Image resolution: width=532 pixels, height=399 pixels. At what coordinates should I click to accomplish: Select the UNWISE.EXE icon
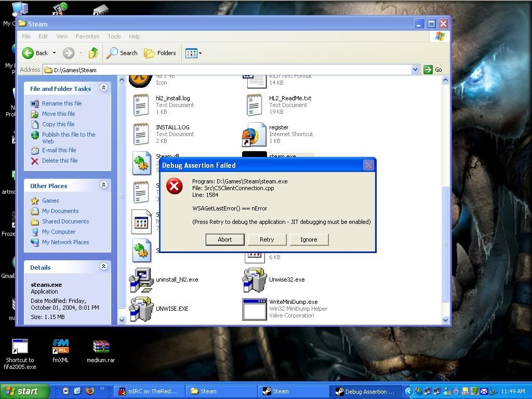tap(141, 309)
